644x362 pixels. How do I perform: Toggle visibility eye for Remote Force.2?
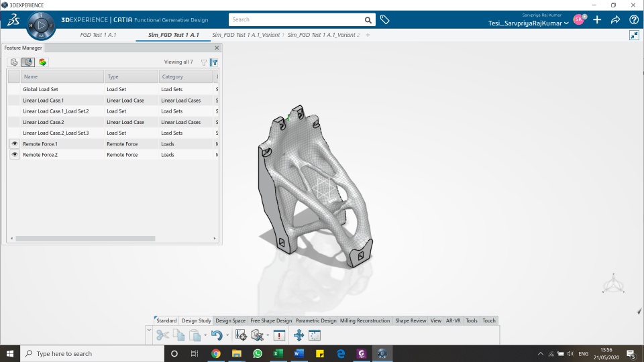click(14, 154)
